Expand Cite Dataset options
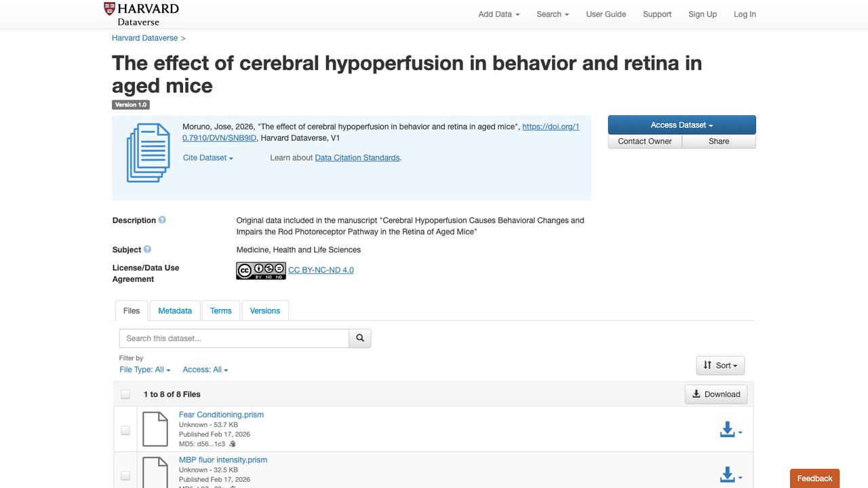Screen dimensions: 868x488 (208, 158)
